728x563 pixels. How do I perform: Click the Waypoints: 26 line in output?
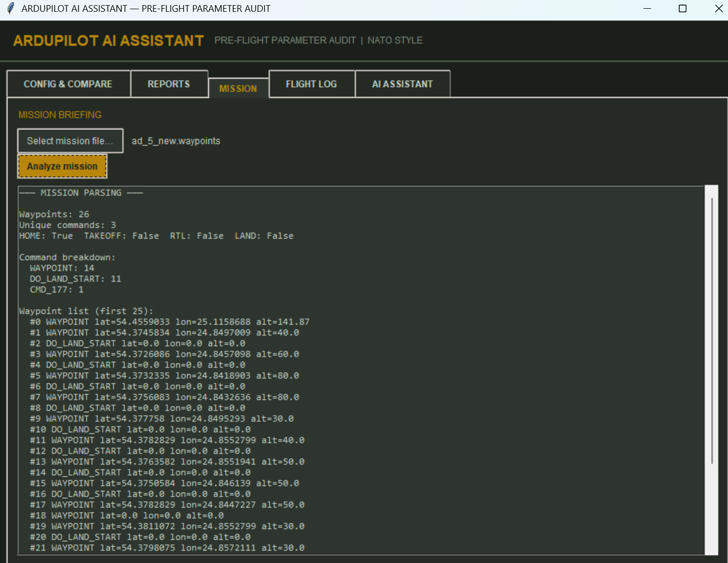pyautogui.click(x=54, y=214)
